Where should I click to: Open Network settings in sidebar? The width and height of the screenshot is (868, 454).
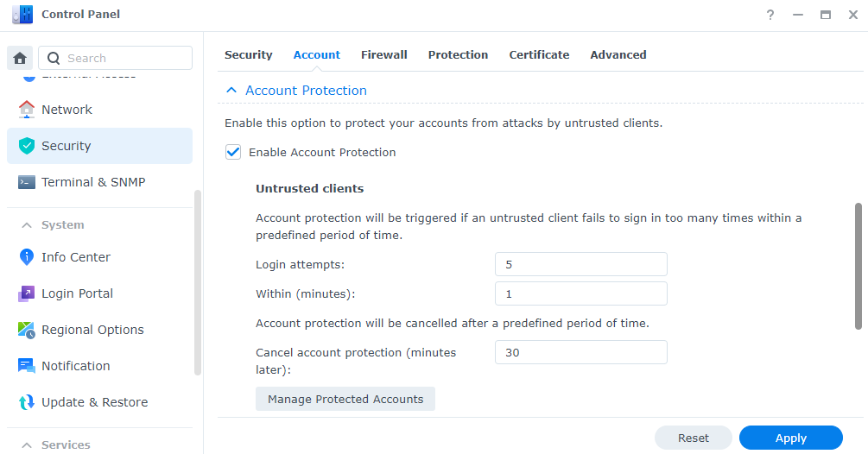pyautogui.click(x=99, y=110)
